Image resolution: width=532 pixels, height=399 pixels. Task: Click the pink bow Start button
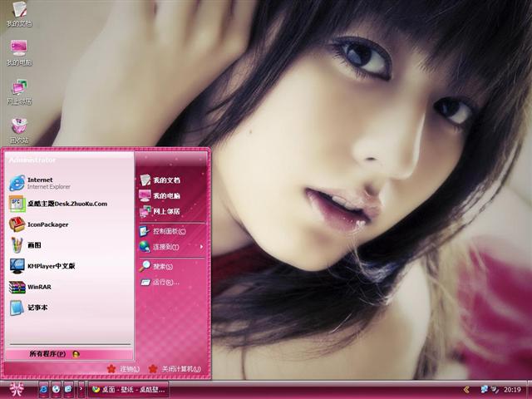17,389
